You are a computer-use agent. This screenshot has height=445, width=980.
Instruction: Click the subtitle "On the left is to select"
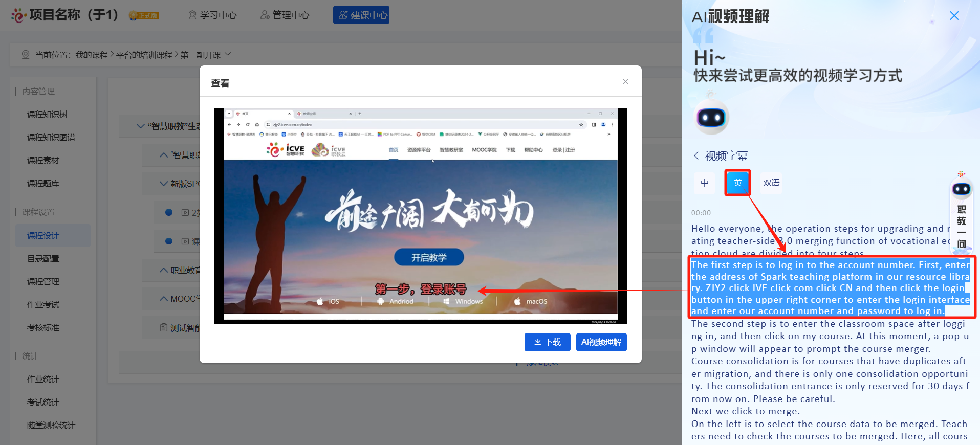click(x=830, y=430)
